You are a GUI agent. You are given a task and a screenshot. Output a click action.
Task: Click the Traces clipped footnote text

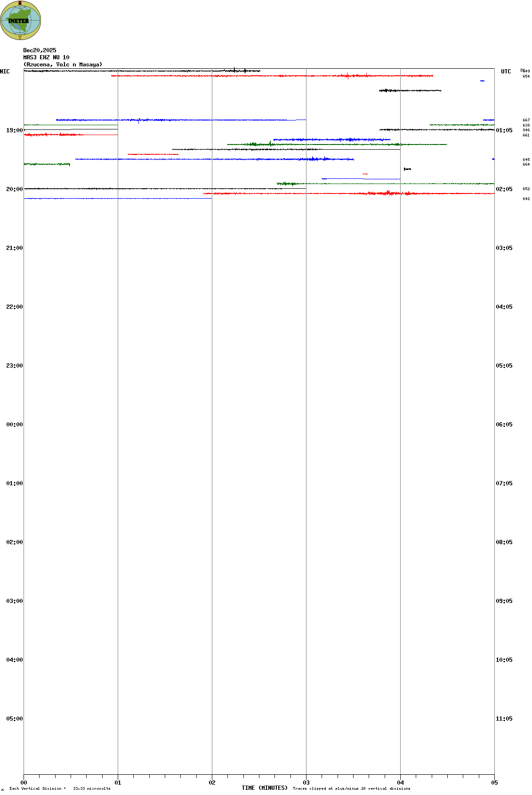(351, 788)
